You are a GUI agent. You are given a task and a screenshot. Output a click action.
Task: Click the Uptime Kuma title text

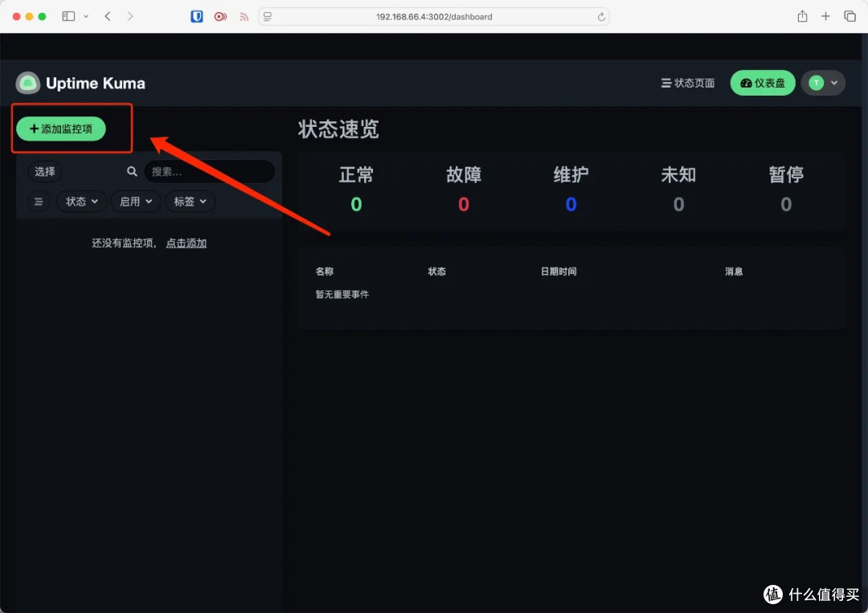(96, 83)
